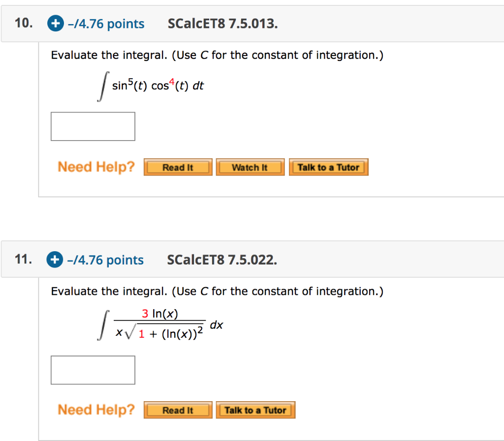Click Talk to a Tutor for question 11

point(255,410)
